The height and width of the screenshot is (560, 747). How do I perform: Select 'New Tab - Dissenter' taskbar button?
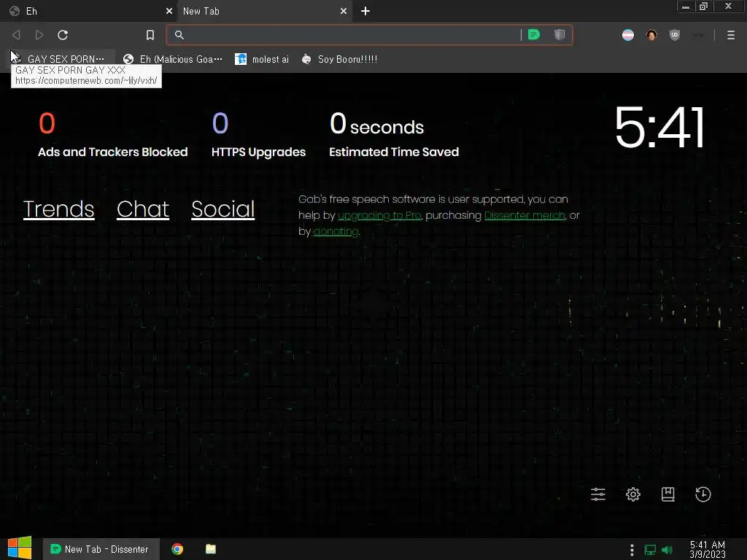[x=101, y=549]
